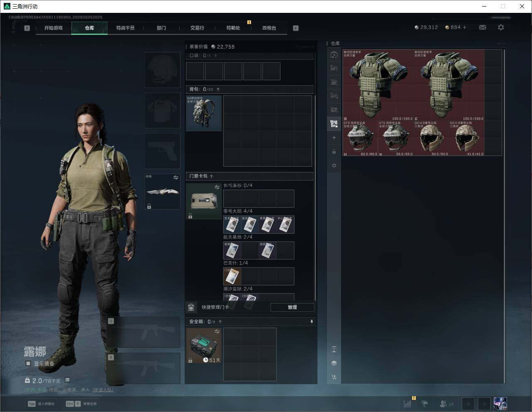Select the first 零号大坝 keycard

point(232,225)
